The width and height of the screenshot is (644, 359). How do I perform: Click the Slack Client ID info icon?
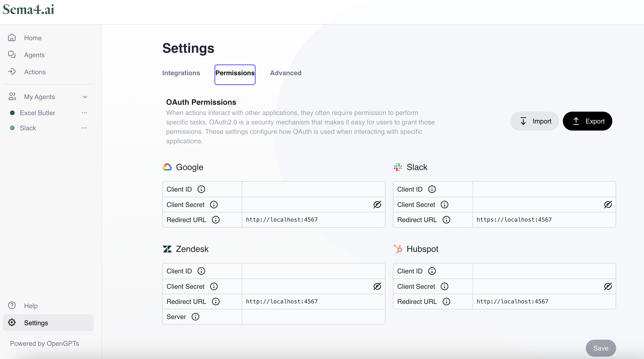(432, 189)
